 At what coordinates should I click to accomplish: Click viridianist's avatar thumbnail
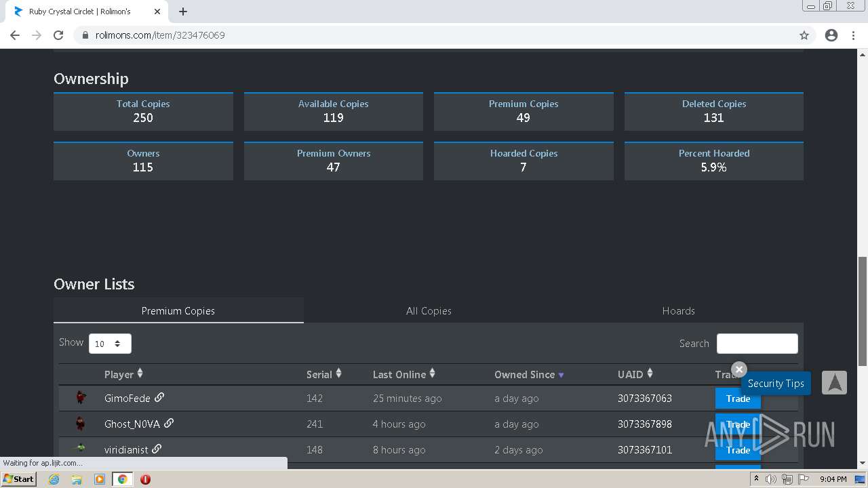[81, 449]
